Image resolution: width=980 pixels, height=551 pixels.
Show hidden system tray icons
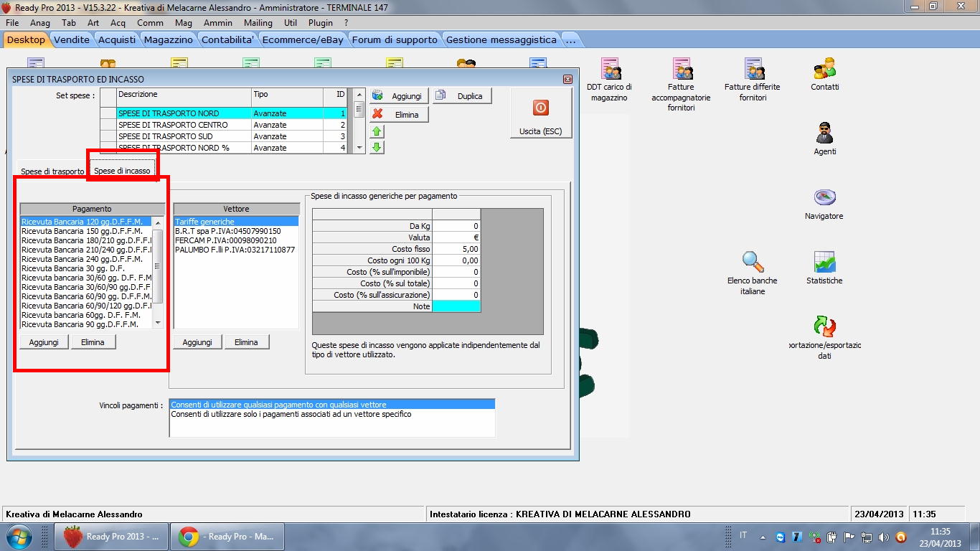(762, 537)
